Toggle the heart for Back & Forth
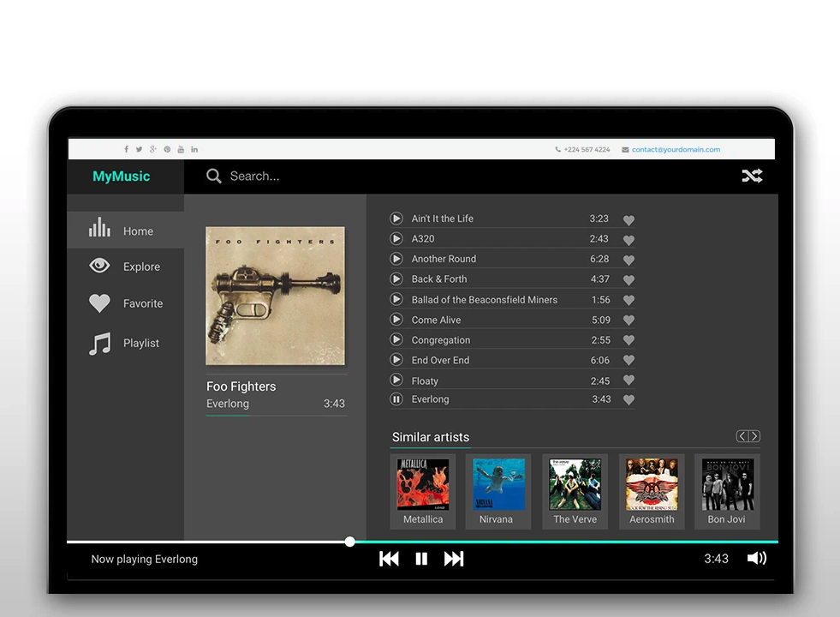This screenshot has height=617, width=840. click(x=629, y=280)
